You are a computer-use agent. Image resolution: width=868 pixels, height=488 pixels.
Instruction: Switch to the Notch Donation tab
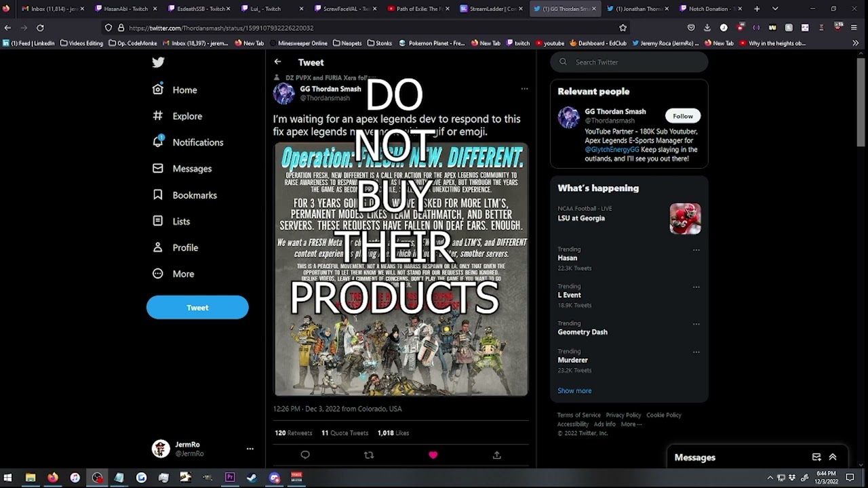click(711, 9)
